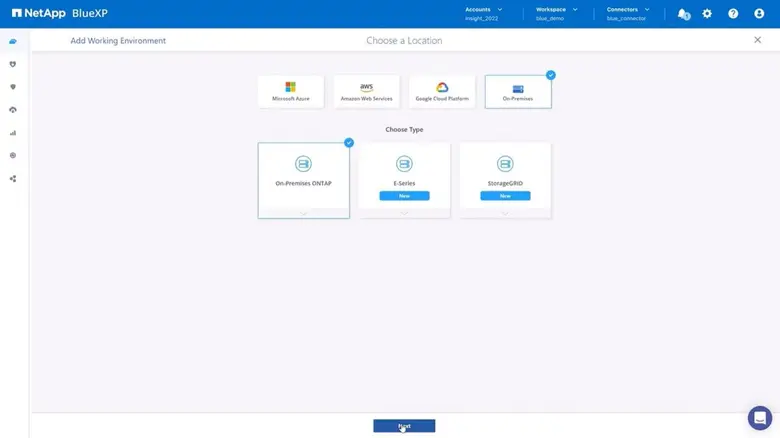Choose the E-Series type card
Viewport: 780px width, 438px height.
point(404,176)
